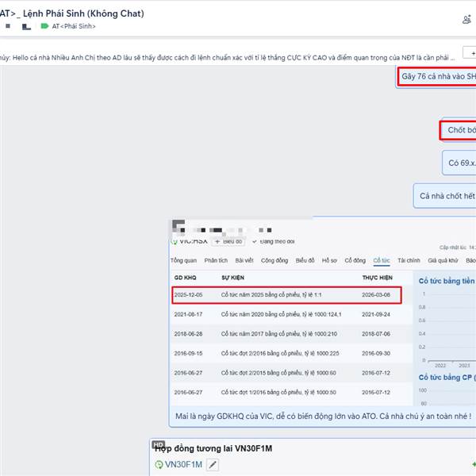Click the pencil edit icon beside VN30F1M
Viewport: 476px width, 476px height.
coord(213,464)
